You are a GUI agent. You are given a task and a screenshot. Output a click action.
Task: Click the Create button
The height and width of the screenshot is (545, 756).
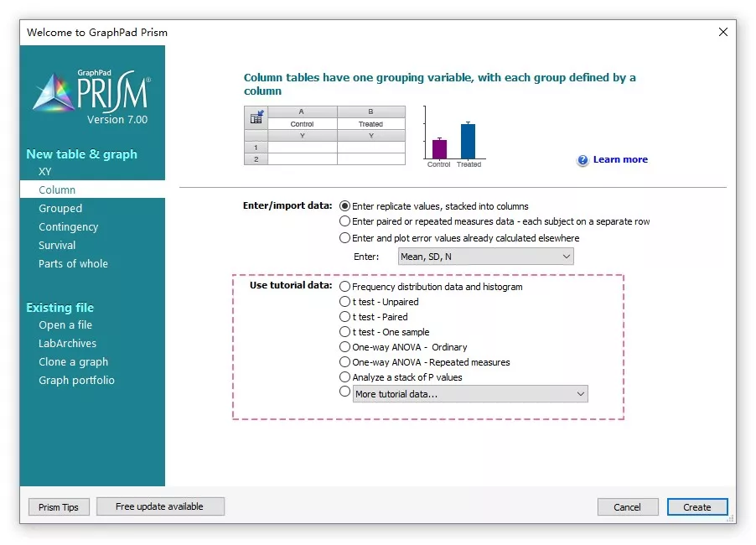pos(697,507)
